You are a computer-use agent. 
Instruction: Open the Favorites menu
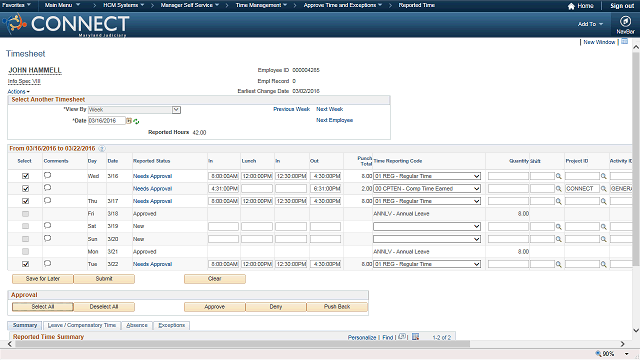[x=16, y=5]
